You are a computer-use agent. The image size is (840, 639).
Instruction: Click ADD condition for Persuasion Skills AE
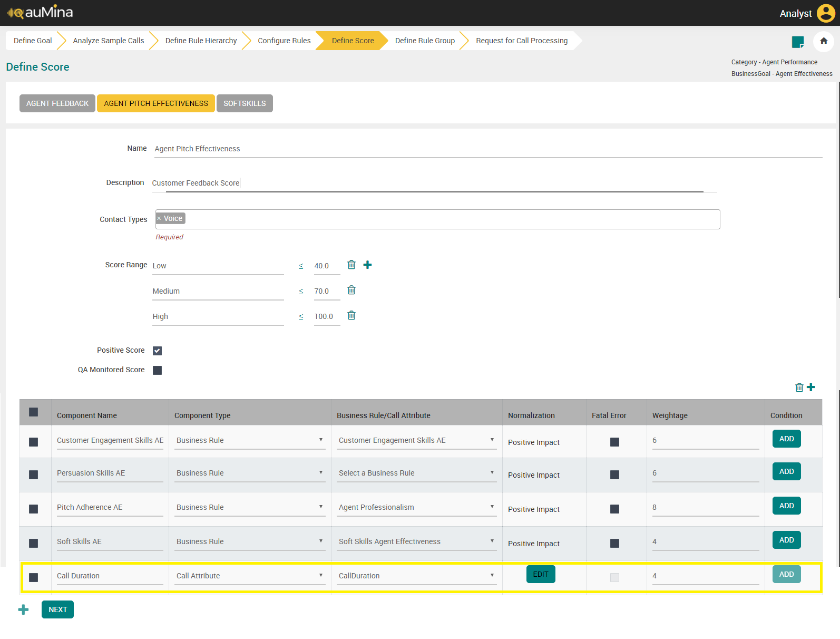[787, 471]
